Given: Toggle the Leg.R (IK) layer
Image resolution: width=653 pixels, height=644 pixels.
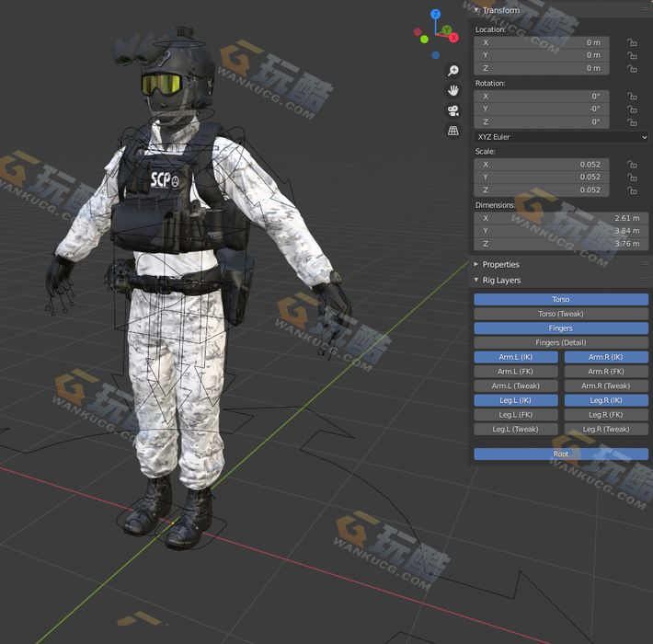Looking at the screenshot, I should click(x=606, y=400).
